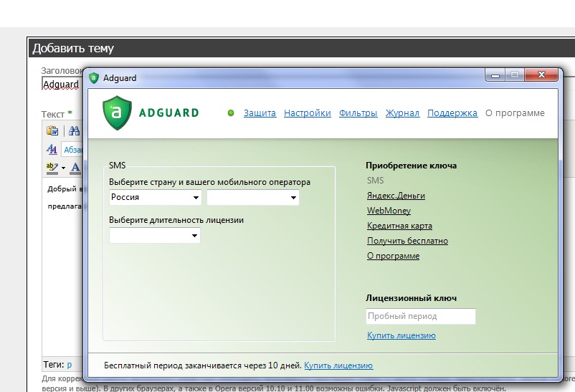
Task: Click the font color A icon in editor
Action: tap(75, 168)
